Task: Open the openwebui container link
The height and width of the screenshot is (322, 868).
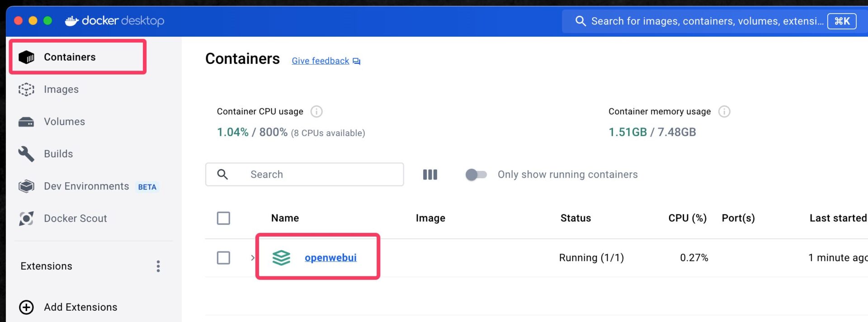Action: pyautogui.click(x=330, y=258)
